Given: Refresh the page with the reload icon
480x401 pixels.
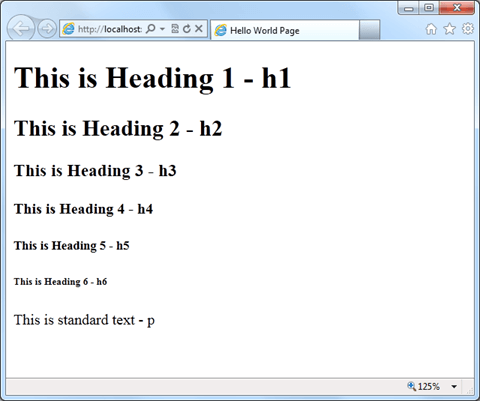Looking at the screenshot, I should pyautogui.click(x=187, y=29).
